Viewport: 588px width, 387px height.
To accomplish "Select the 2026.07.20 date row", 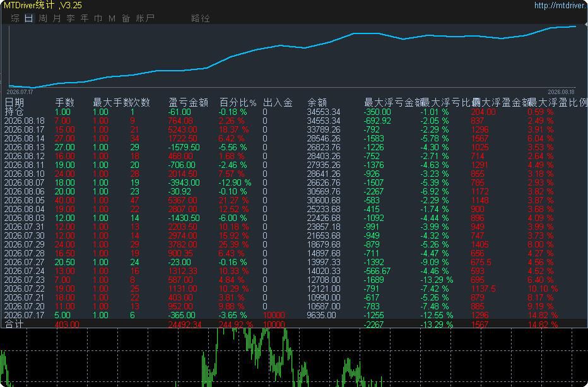I will click(25, 306).
